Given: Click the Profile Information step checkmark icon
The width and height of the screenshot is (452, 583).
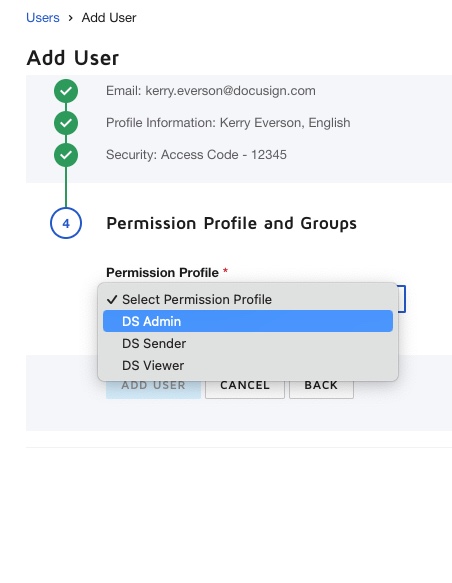Looking at the screenshot, I should [x=66, y=123].
